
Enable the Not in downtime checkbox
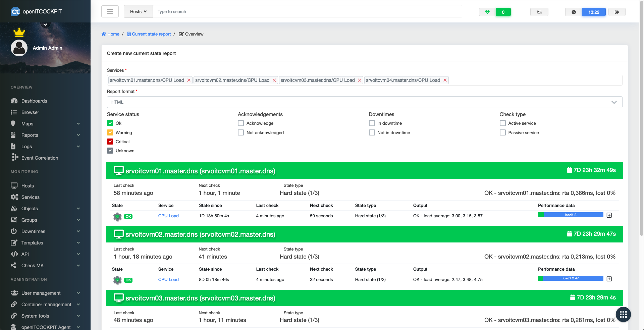pos(372,132)
